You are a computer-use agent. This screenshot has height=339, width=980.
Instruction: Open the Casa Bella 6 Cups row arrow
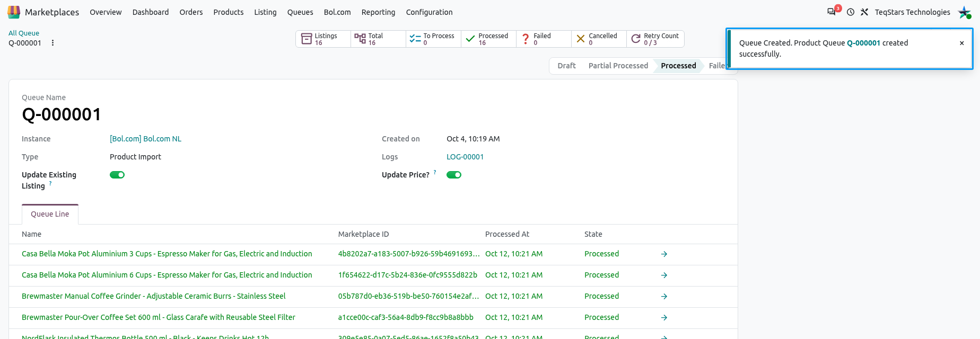[x=664, y=275]
